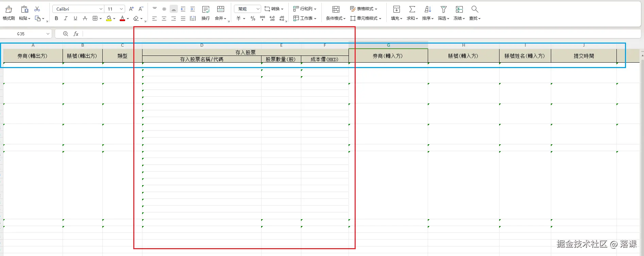Click the 合并 merge cells icon
This screenshot has width=644, height=256.
[x=221, y=9]
